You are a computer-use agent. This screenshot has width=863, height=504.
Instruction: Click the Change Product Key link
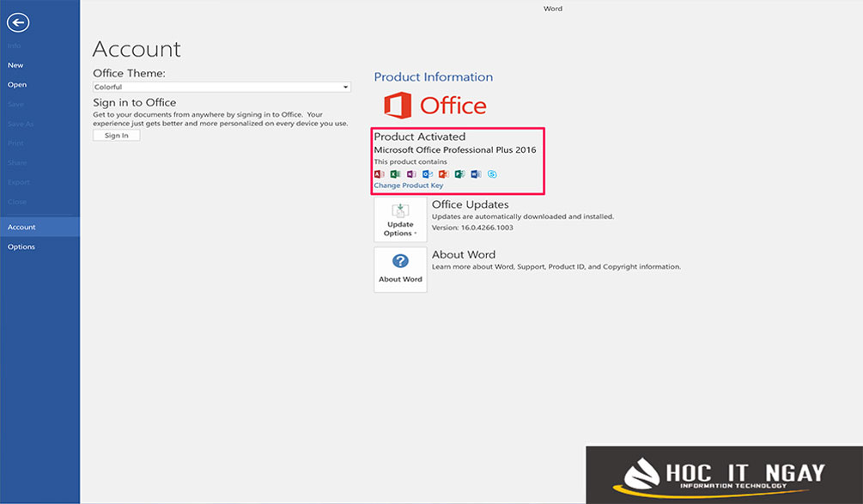(x=409, y=185)
